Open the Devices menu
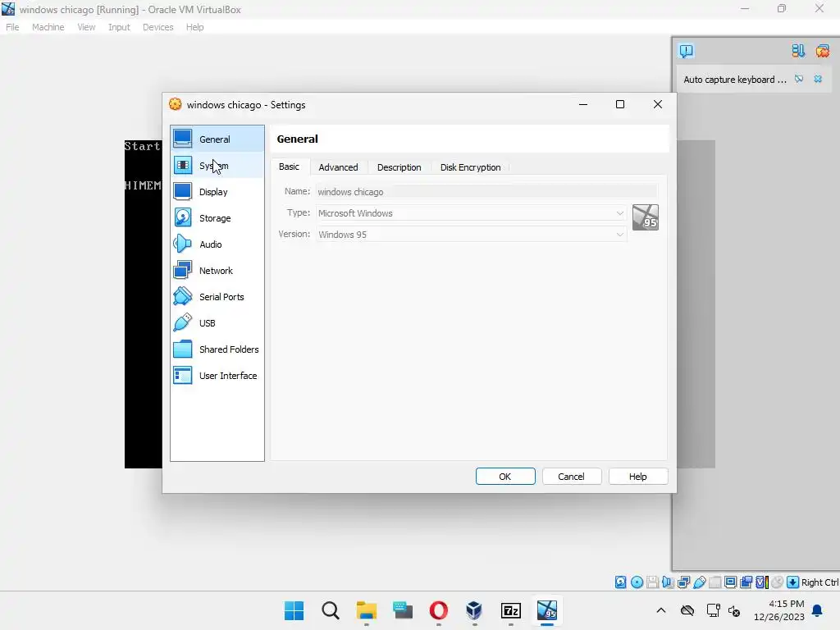840x630 pixels. coord(158,27)
